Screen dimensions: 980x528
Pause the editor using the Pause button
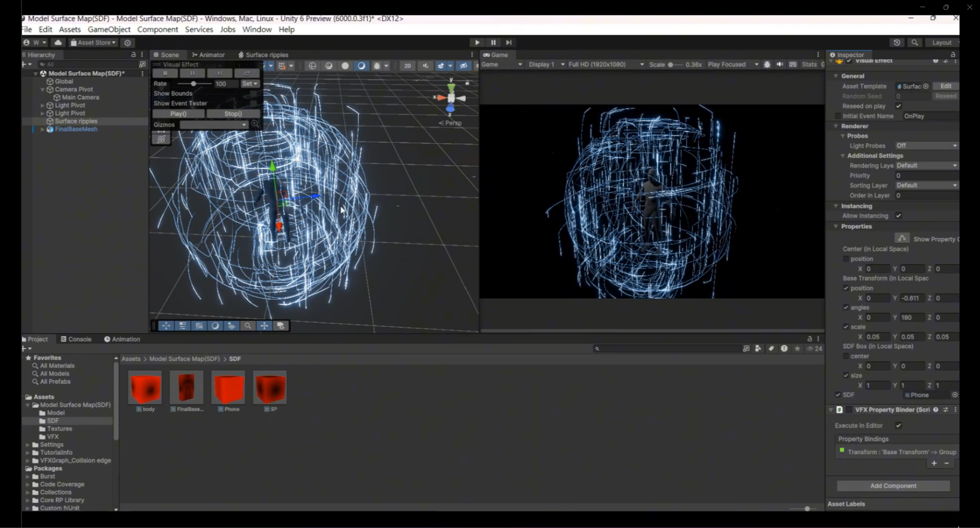[x=493, y=43]
